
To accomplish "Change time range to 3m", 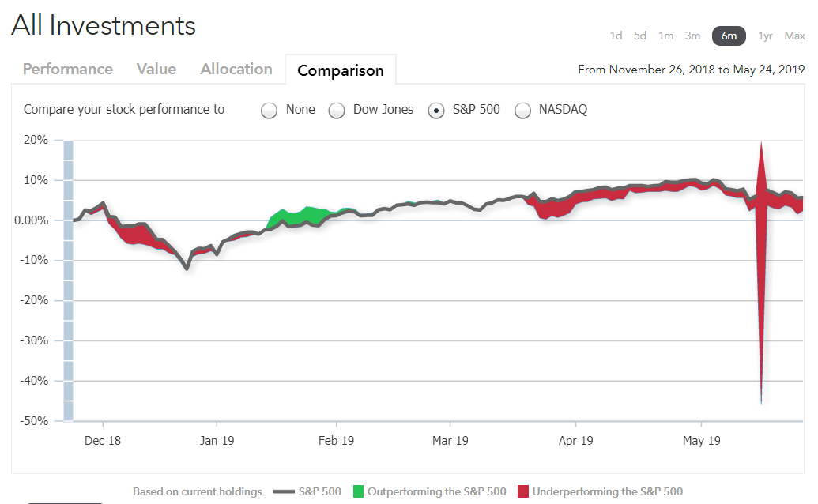I will point(692,36).
